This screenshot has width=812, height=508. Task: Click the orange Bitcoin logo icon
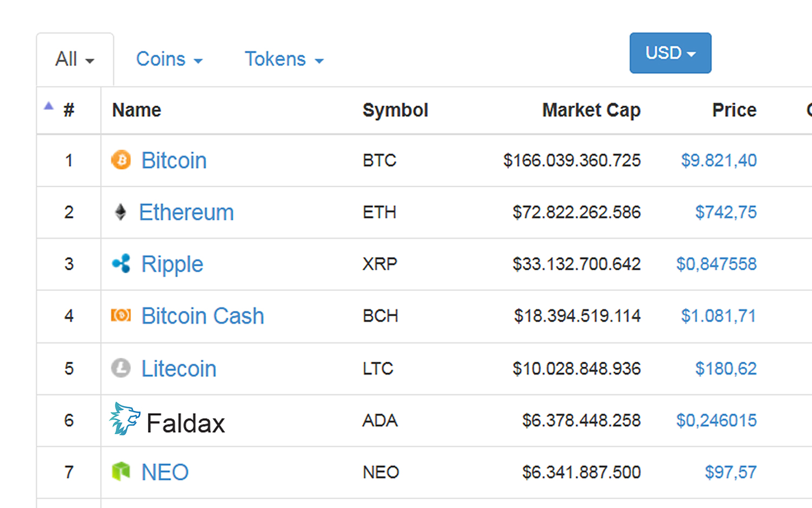pyautogui.click(x=121, y=160)
